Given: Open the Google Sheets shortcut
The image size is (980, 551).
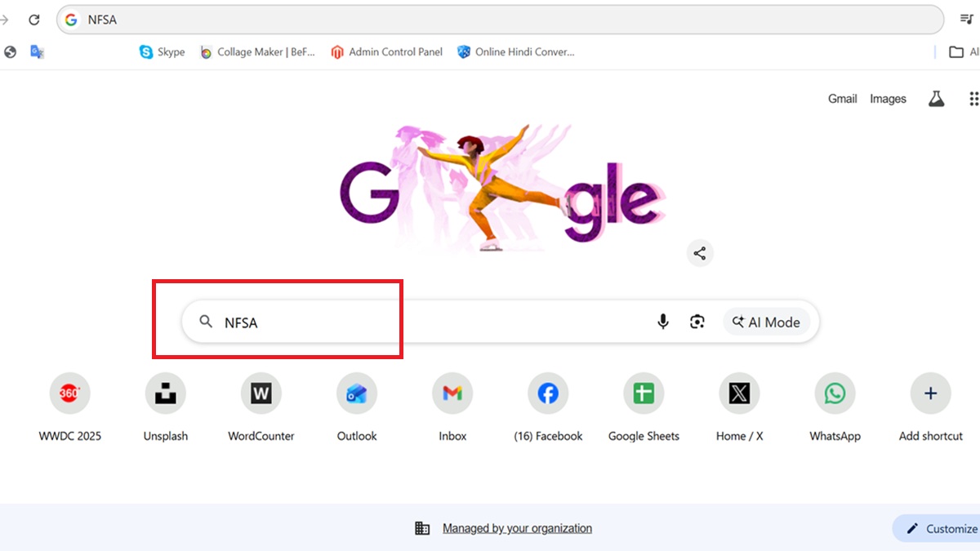Looking at the screenshot, I should (644, 394).
